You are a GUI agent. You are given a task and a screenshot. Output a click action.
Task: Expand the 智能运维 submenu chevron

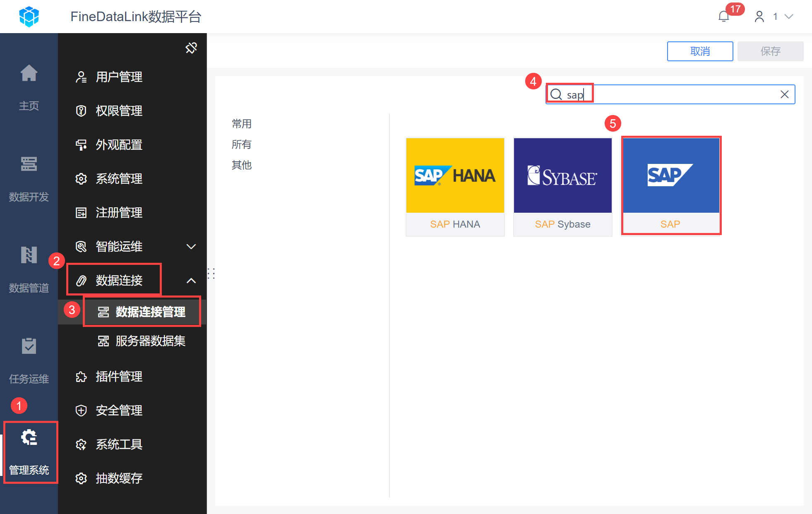coord(191,247)
